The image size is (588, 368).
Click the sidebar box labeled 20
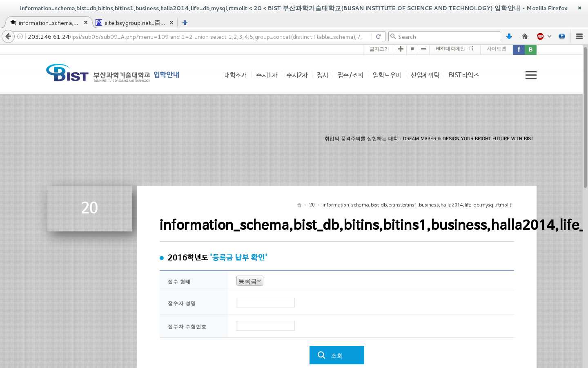click(x=89, y=209)
